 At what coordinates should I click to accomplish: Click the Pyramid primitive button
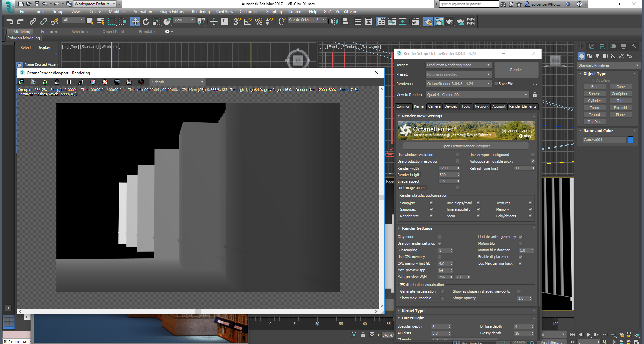pos(620,108)
